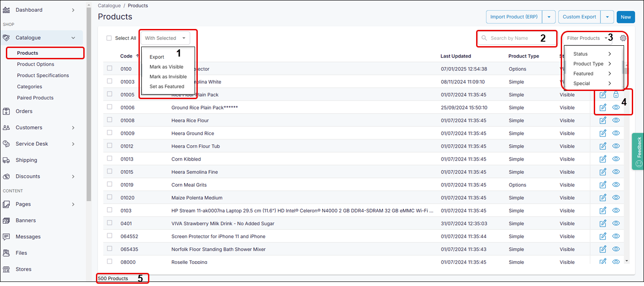This screenshot has height=286, width=644.
Task: Select Mark as Invisible from the menu
Action: click(x=168, y=76)
